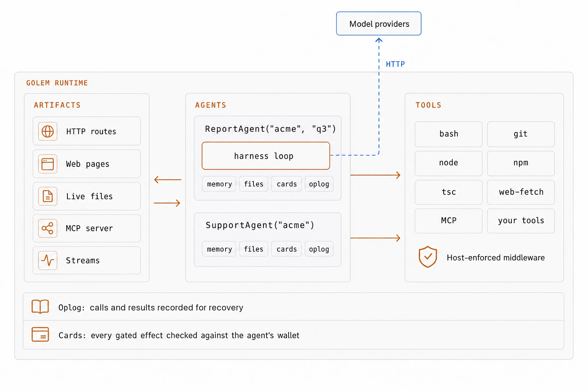Click the "TOOLS" section heading
The image size is (588, 392).
428,105
